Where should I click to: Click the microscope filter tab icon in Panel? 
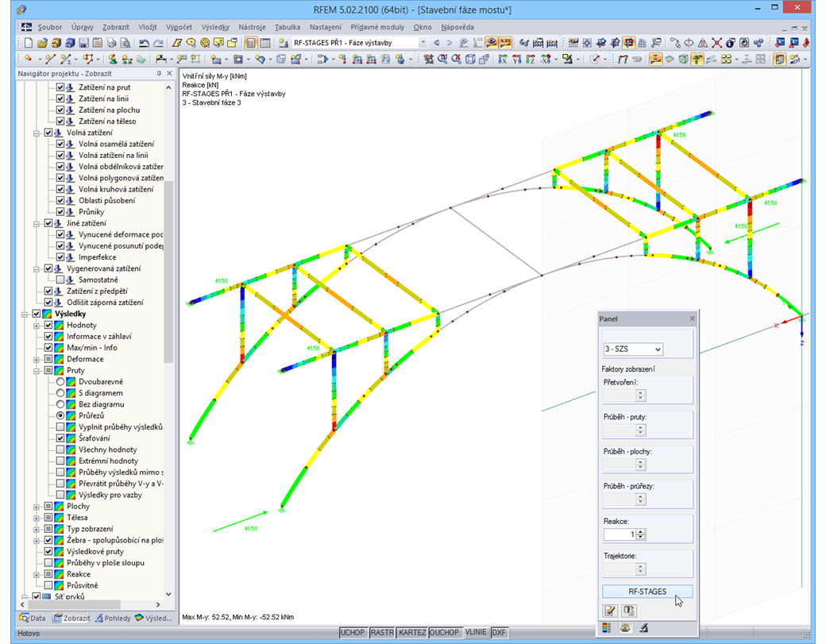(x=644, y=627)
